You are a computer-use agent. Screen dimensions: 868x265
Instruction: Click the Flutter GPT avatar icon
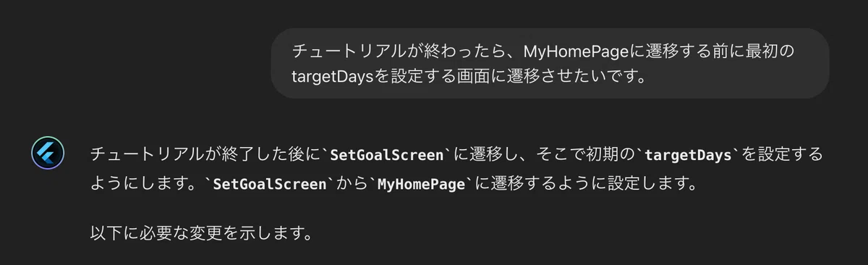(48, 153)
